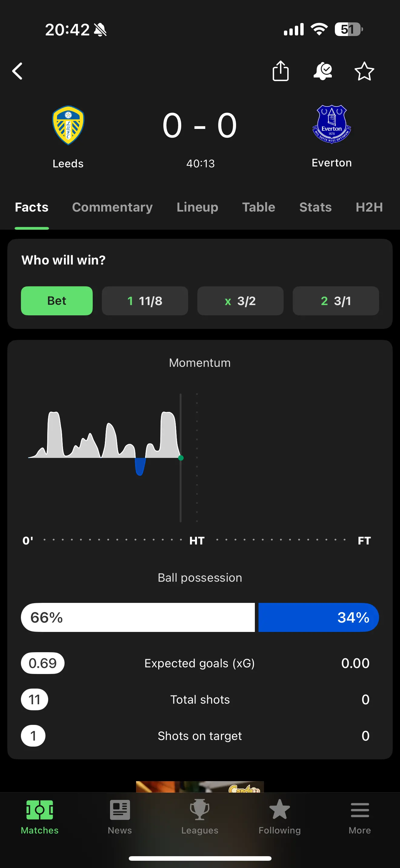Toggle match notifications bell
This screenshot has width=400, height=868.
tap(322, 71)
